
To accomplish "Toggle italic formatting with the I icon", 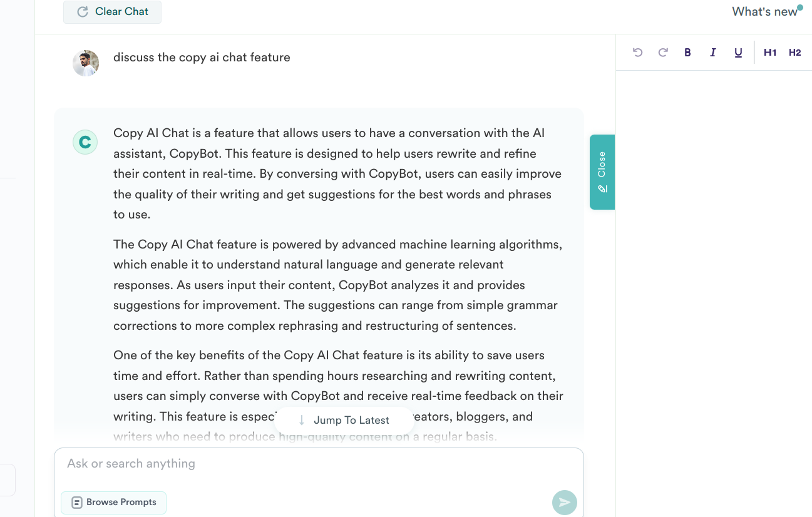I will coord(712,53).
